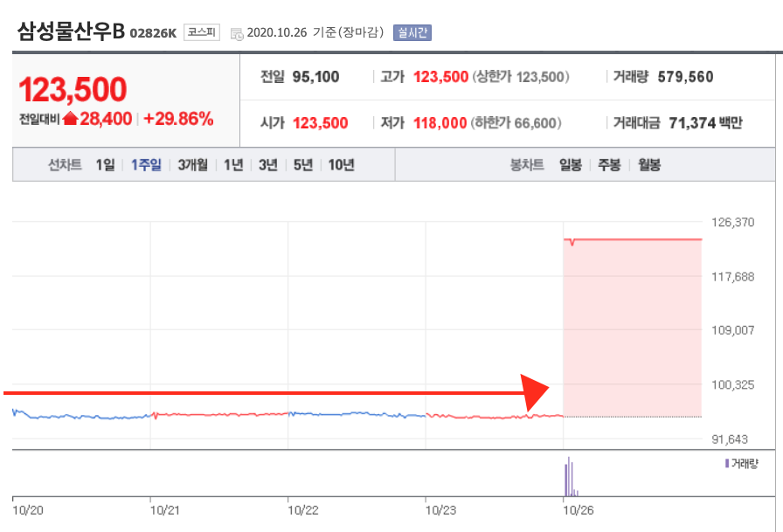Click the calendar icon beside 2020.10.26

(x=237, y=34)
